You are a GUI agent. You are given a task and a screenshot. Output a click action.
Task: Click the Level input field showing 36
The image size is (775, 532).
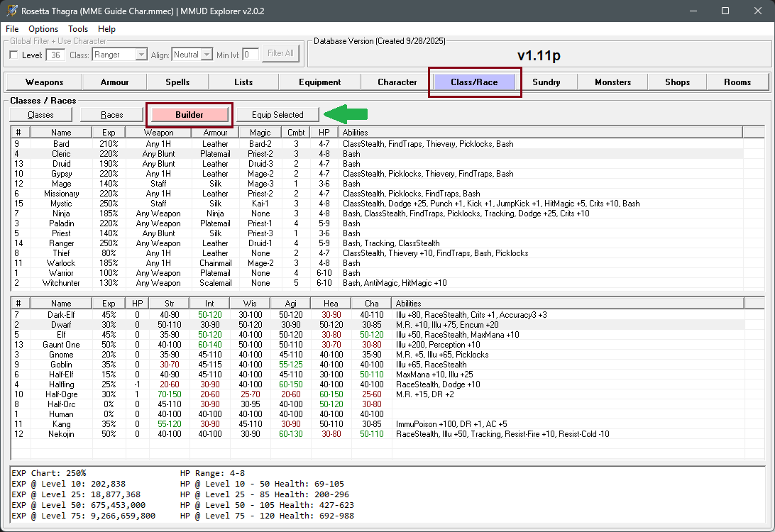(57, 55)
